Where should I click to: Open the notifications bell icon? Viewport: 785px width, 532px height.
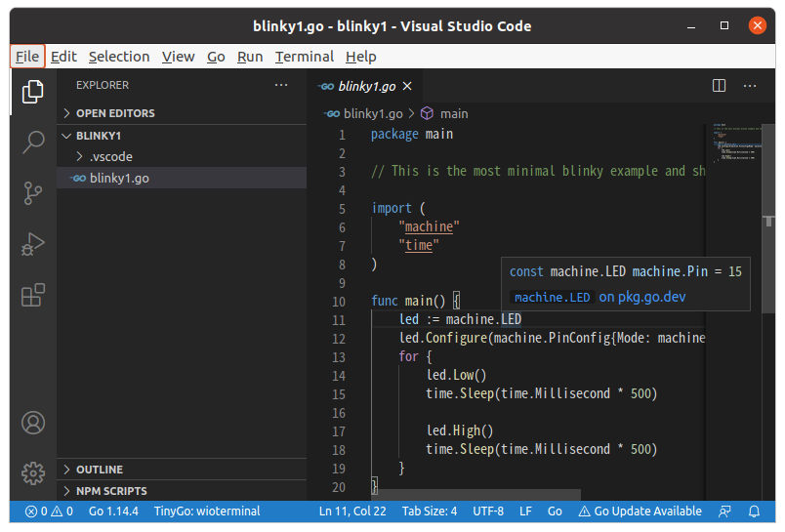[754, 511]
